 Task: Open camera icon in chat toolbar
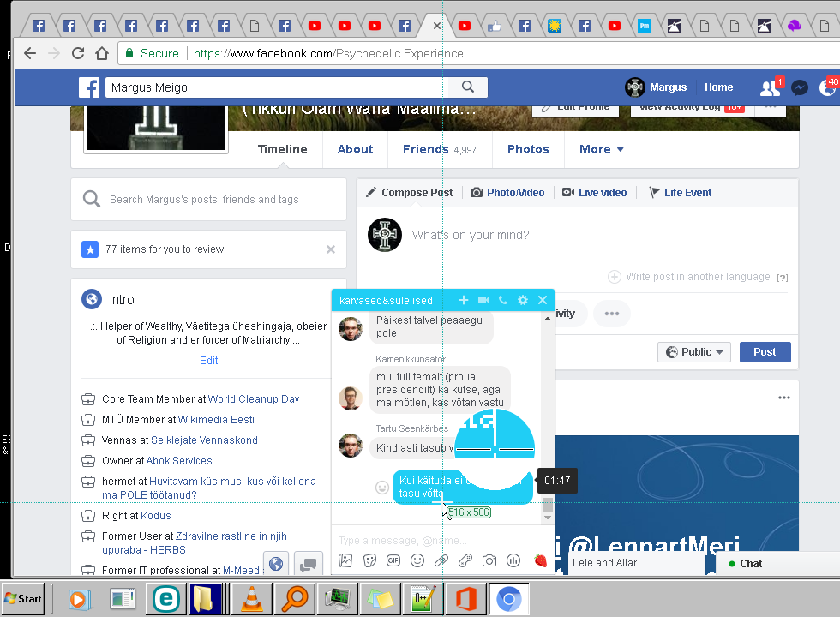pyautogui.click(x=489, y=560)
